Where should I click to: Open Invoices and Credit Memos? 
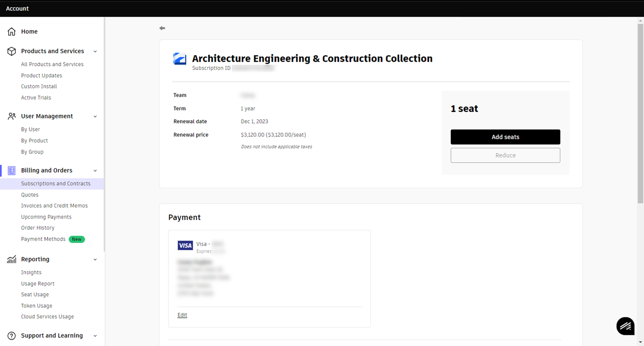pos(54,206)
